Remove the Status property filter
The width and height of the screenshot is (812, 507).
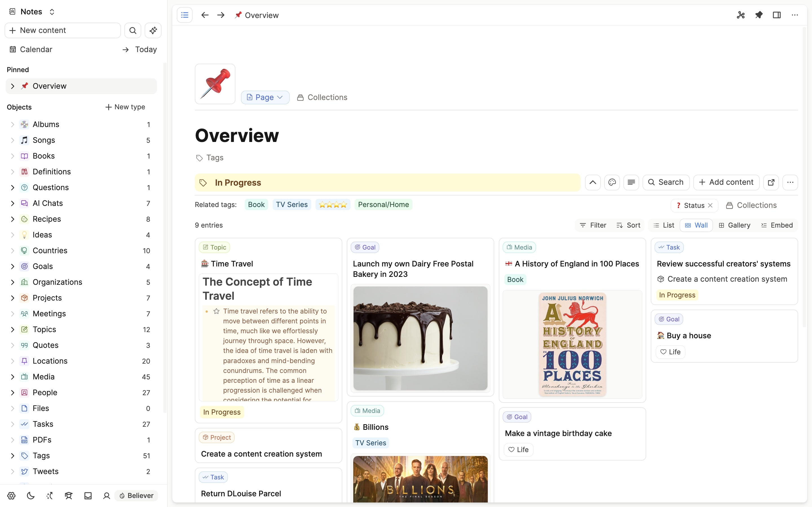click(710, 205)
